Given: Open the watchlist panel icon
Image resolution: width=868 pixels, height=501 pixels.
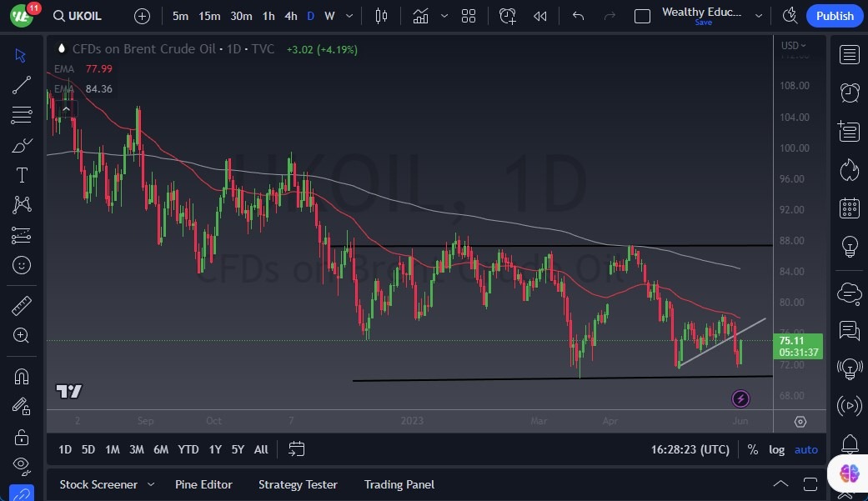Looking at the screenshot, I should 850,55.
